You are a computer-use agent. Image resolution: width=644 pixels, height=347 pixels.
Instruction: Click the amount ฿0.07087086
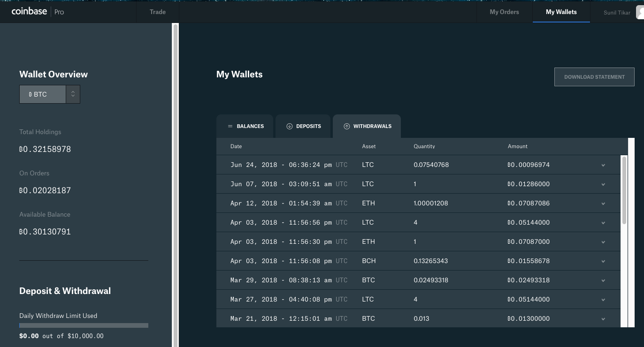click(529, 204)
